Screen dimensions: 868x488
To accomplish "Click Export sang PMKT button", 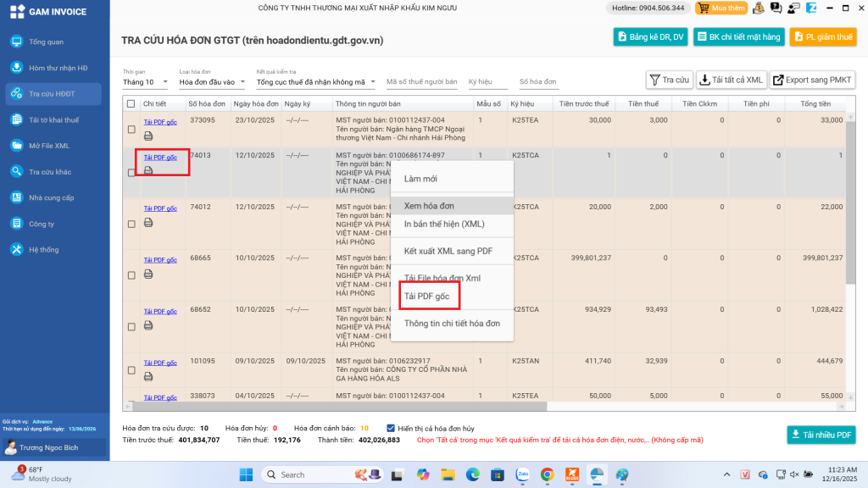I will tap(812, 80).
